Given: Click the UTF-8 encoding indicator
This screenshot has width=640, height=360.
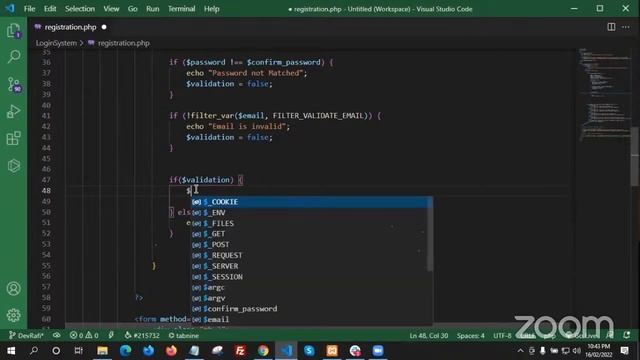Looking at the screenshot, I should click(x=502, y=336).
